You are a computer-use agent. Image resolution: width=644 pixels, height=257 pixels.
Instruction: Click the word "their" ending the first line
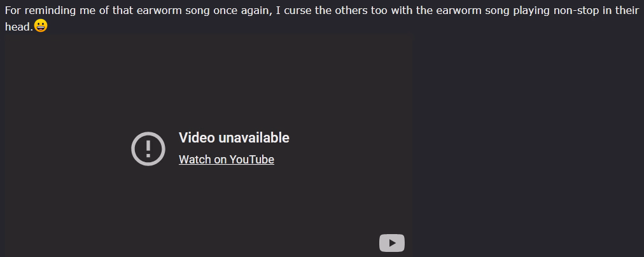pyautogui.click(x=627, y=11)
